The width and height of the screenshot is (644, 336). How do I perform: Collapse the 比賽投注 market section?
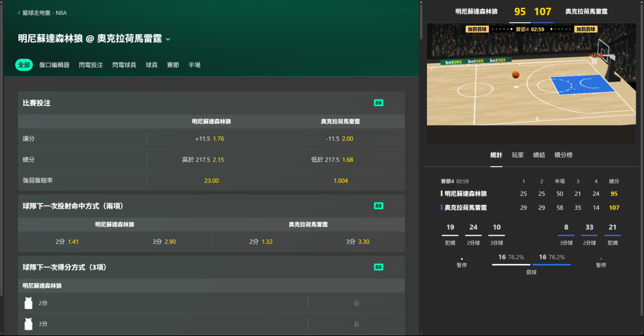click(x=36, y=103)
